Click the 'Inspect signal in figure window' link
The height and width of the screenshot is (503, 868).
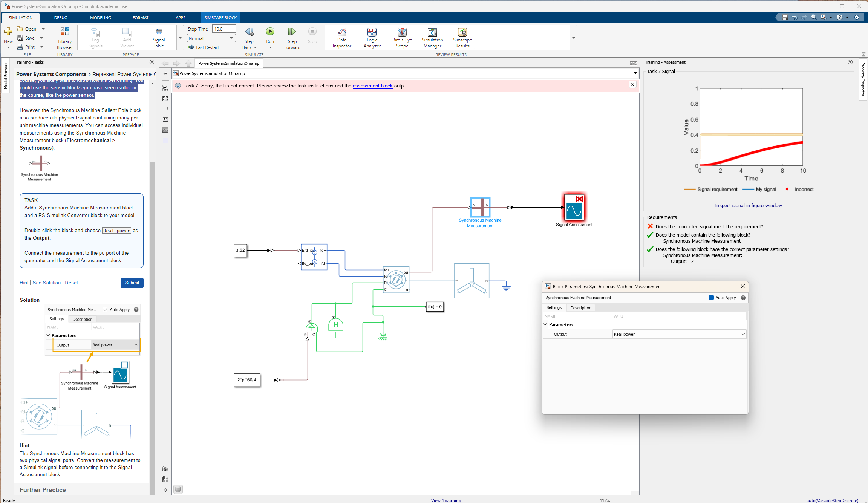[748, 205]
